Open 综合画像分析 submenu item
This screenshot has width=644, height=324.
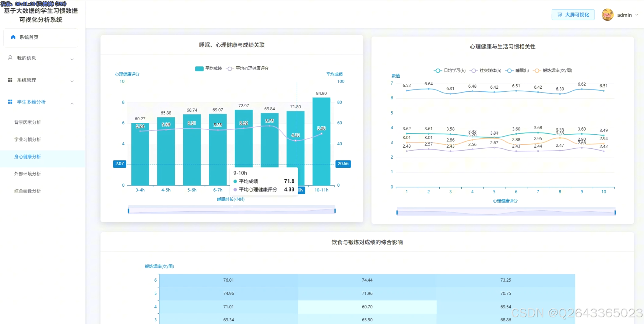27,191
